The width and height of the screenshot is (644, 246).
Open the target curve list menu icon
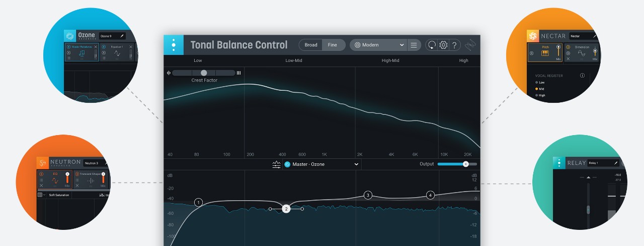[414, 45]
